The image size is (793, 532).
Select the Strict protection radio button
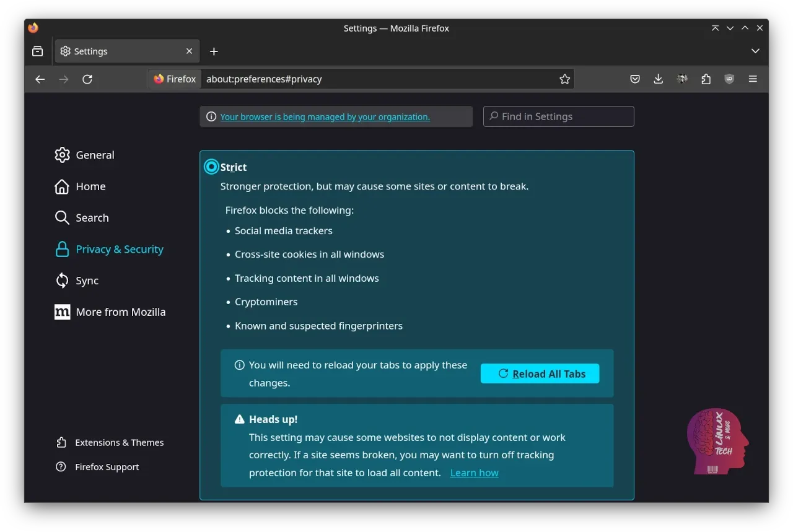click(x=212, y=167)
